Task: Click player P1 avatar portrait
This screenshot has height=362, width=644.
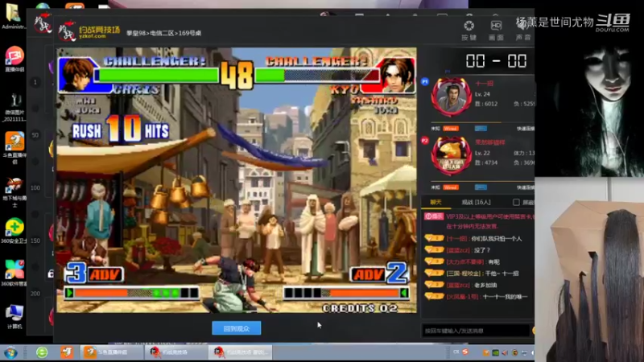Action: pyautogui.click(x=451, y=97)
